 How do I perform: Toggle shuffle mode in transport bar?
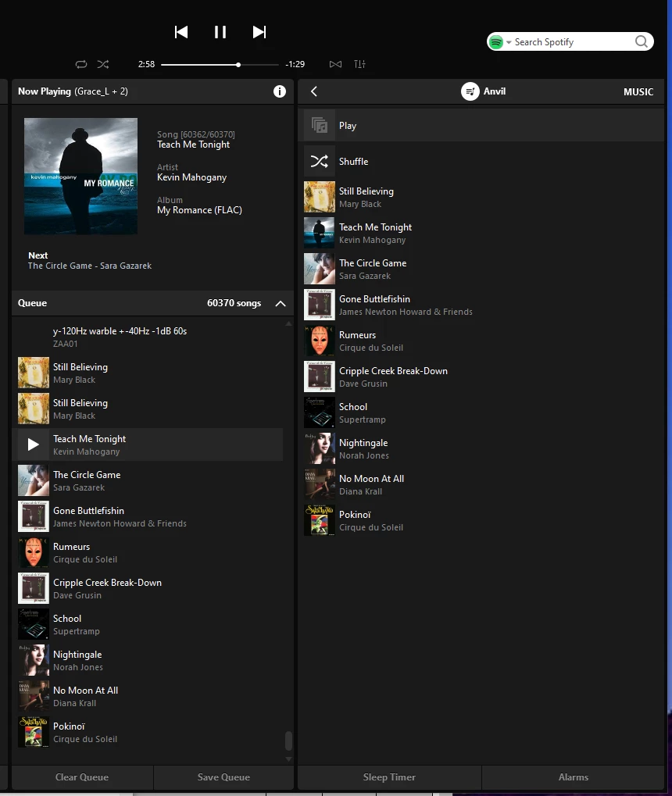[103, 64]
